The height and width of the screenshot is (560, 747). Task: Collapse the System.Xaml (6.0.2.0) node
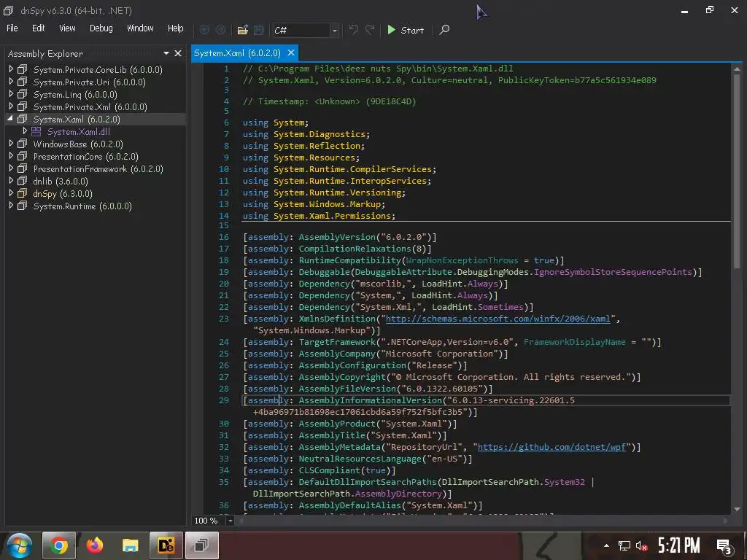pos(10,119)
